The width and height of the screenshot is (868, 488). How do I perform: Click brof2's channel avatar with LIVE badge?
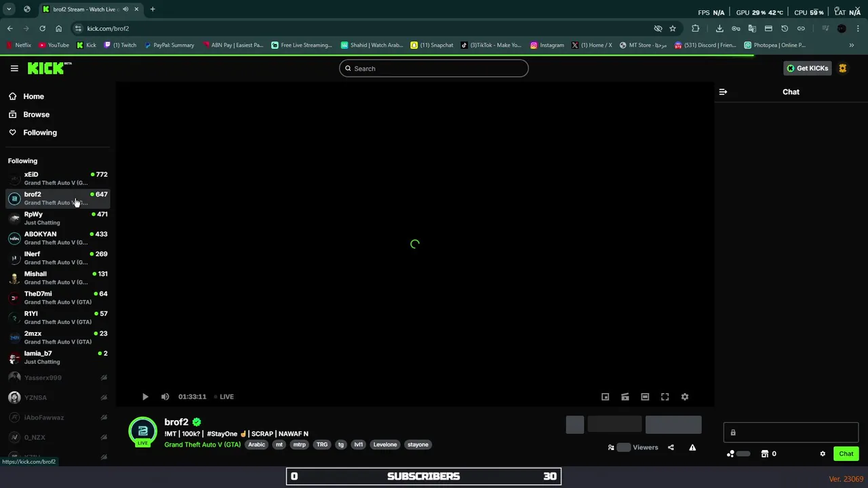[143, 432]
